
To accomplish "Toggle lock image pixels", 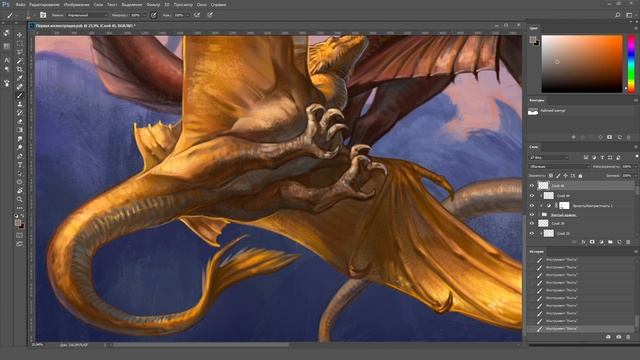I will pos(558,176).
